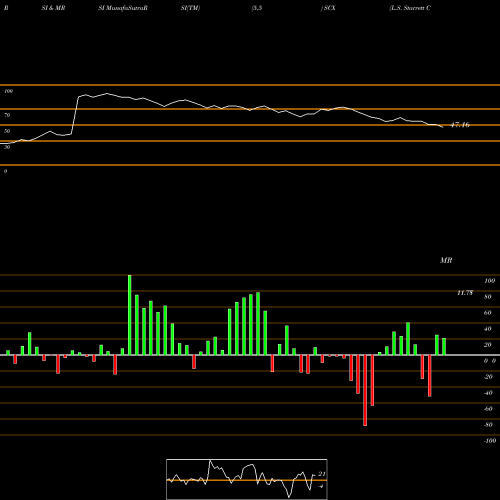Click the MR axis label 80
Viewport: 500px width, 500px height.
click(x=488, y=297)
